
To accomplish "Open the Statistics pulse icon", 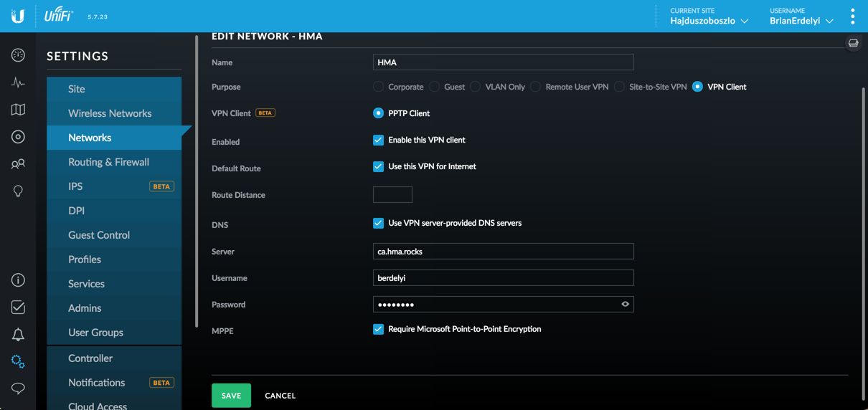I will (18, 82).
